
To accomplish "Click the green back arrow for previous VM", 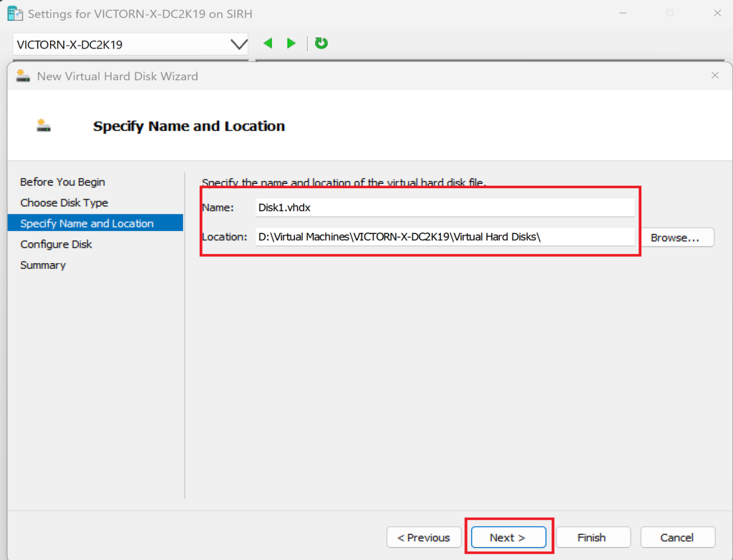I will (x=268, y=44).
